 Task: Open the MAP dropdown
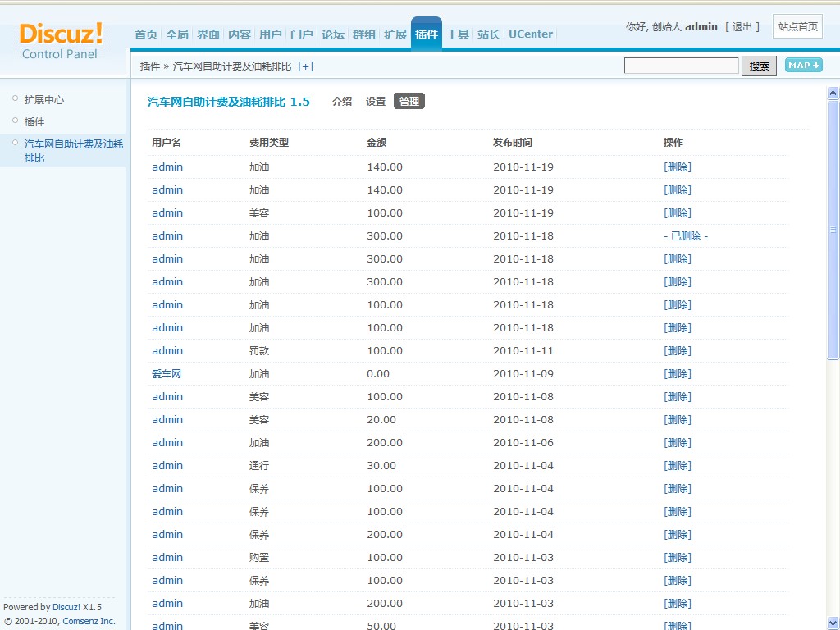(x=803, y=64)
